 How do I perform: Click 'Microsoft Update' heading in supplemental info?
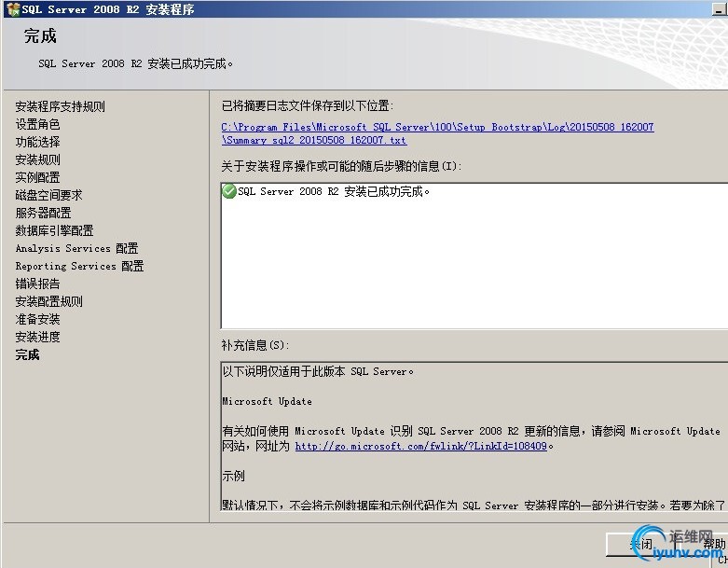[x=267, y=401]
